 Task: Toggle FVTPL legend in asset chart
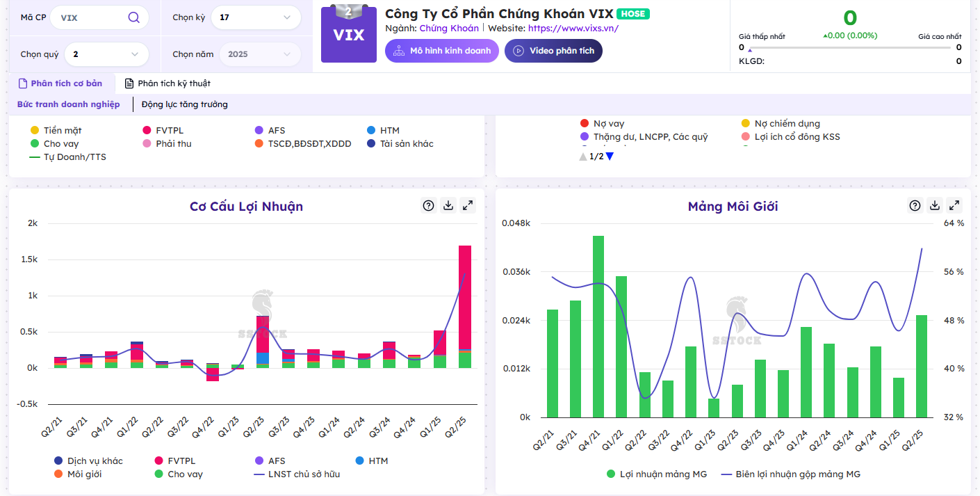(163, 130)
